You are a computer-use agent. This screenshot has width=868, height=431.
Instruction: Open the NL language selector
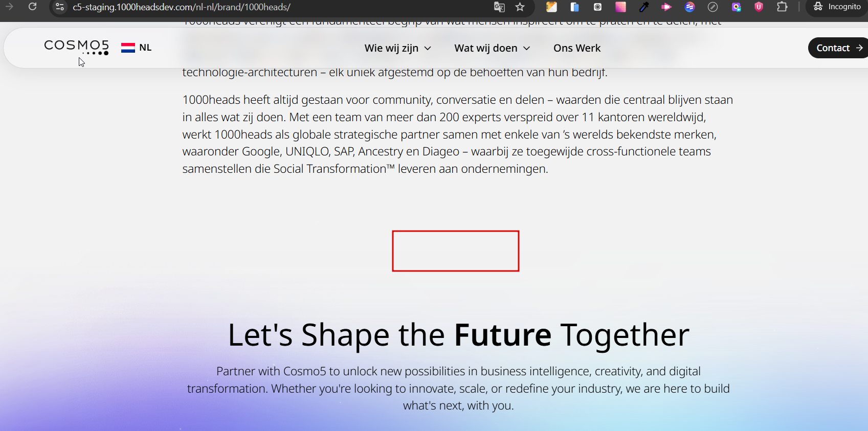tap(137, 48)
